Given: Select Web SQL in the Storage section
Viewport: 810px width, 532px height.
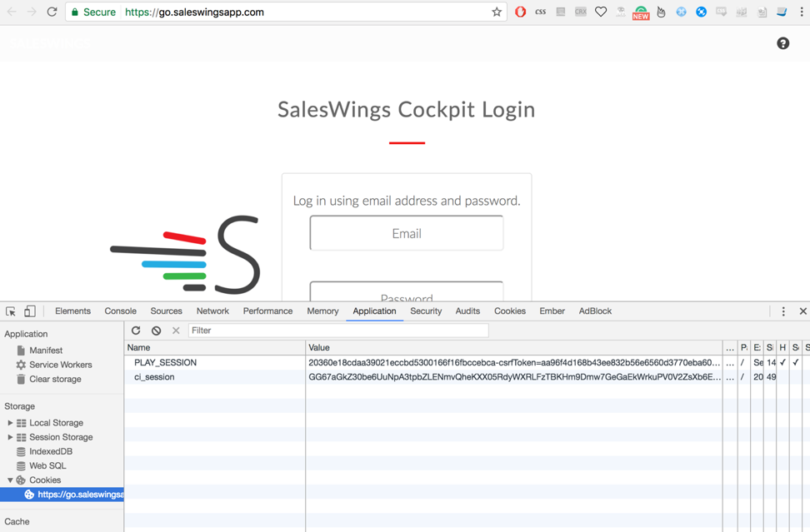Looking at the screenshot, I should click(x=47, y=466).
